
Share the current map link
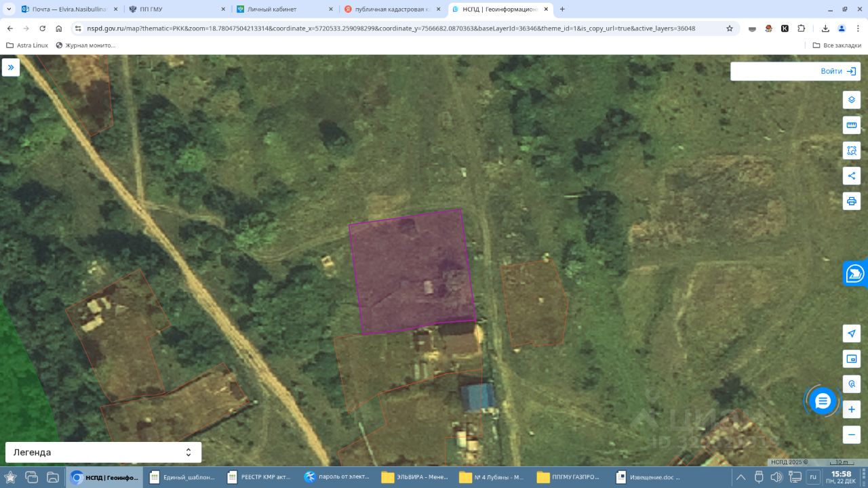(x=852, y=176)
